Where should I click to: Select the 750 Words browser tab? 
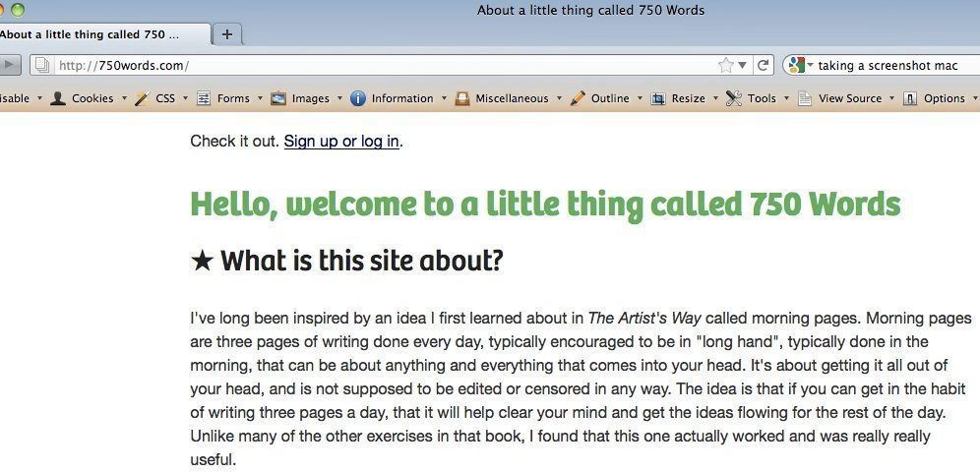[103, 34]
